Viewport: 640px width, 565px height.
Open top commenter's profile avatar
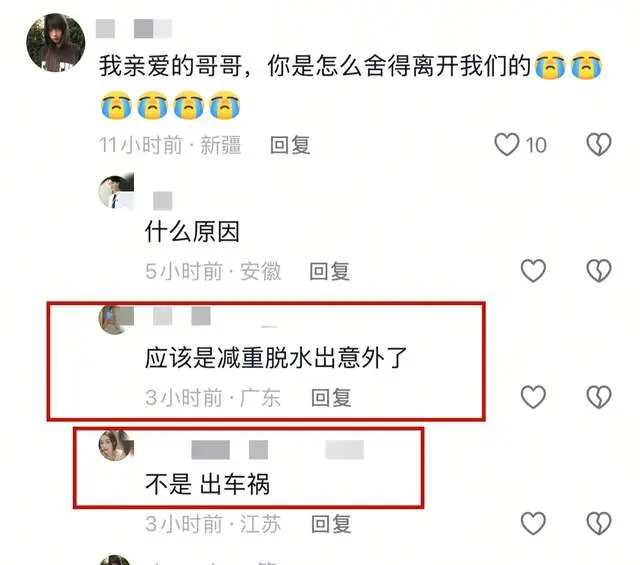click(x=56, y=43)
